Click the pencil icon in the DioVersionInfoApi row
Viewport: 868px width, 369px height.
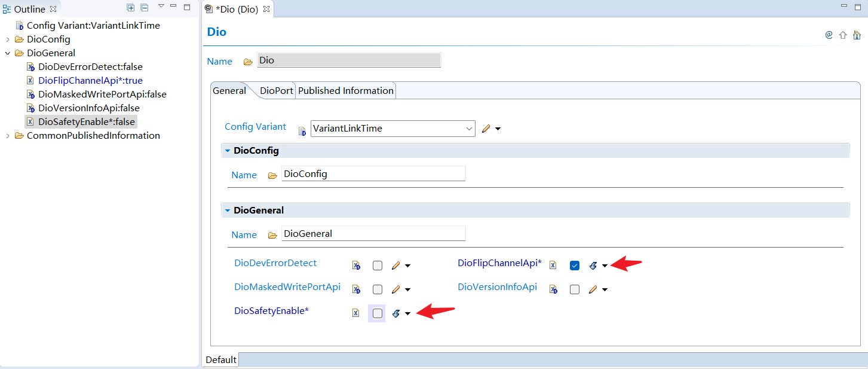593,289
